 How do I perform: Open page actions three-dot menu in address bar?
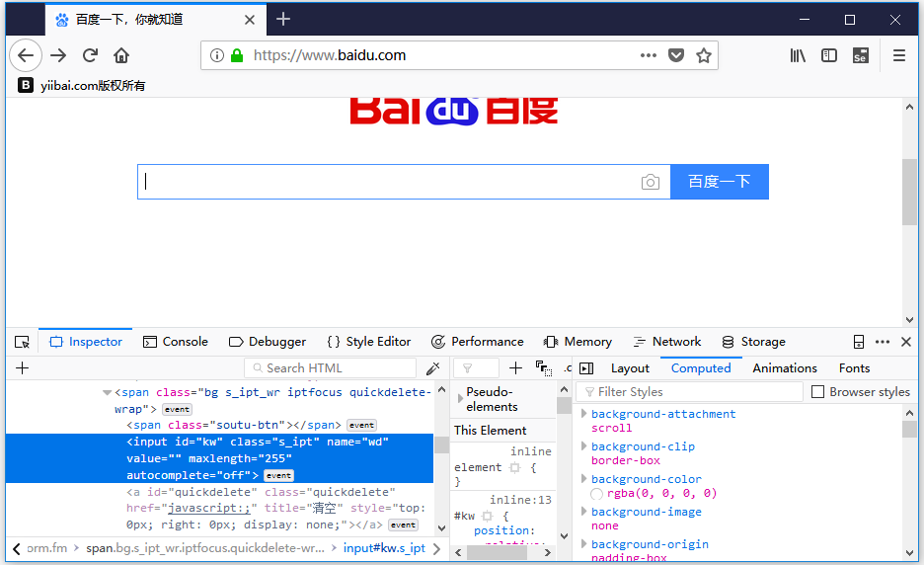coord(649,55)
